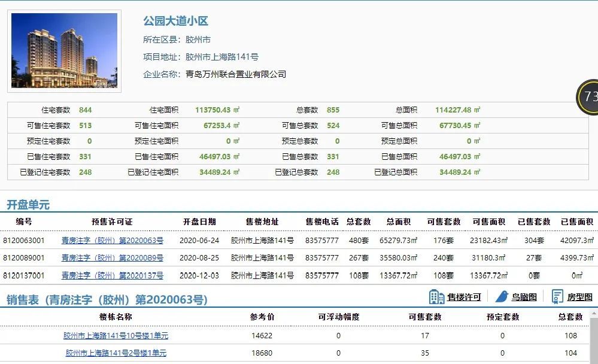The width and height of the screenshot is (598, 364).
Task: Open 胶州市上海路141号2号楼1单元 building link
Action: click(116, 353)
